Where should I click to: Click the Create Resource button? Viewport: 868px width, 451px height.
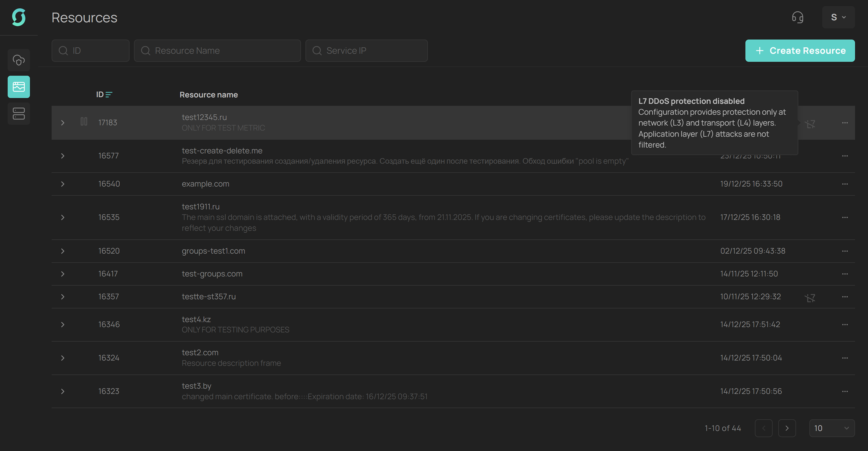(x=800, y=50)
